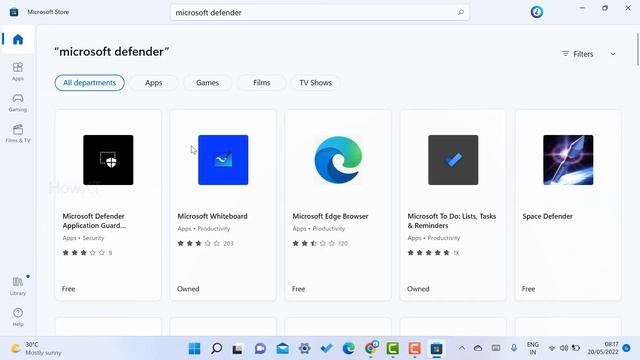Image resolution: width=640 pixels, height=360 pixels.
Task: Click Microsoft Defender Application Guard title
Action: [94, 221]
